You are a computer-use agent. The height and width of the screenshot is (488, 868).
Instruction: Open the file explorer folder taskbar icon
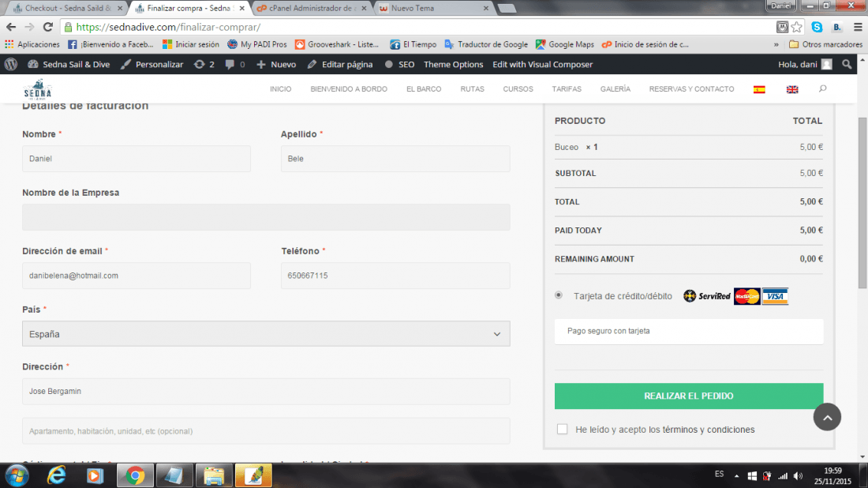pyautogui.click(x=214, y=476)
